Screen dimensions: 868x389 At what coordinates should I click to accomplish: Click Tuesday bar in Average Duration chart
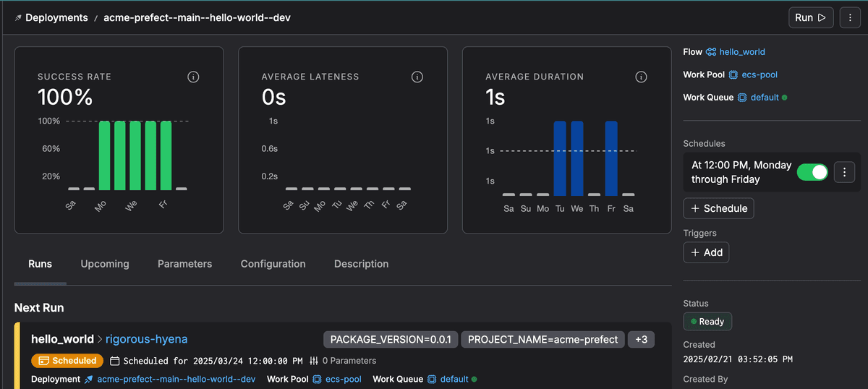(x=560, y=158)
